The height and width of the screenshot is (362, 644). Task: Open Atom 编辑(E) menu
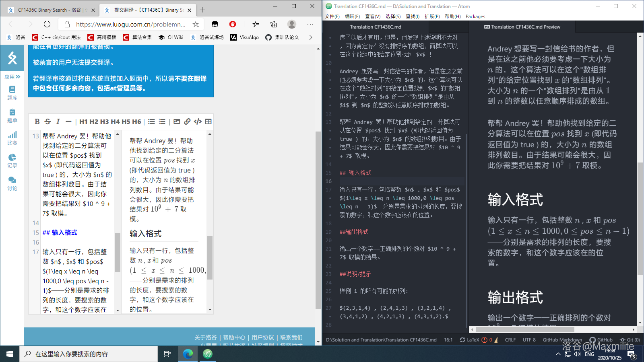click(352, 16)
